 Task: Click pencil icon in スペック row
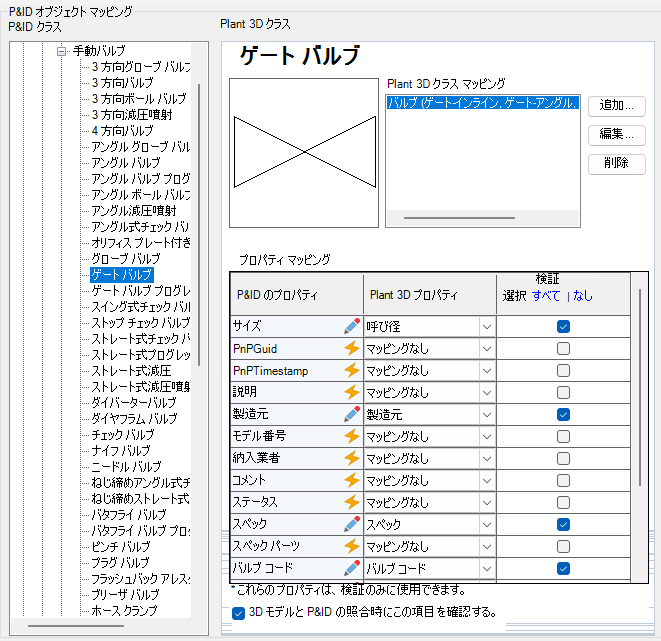[x=352, y=524]
